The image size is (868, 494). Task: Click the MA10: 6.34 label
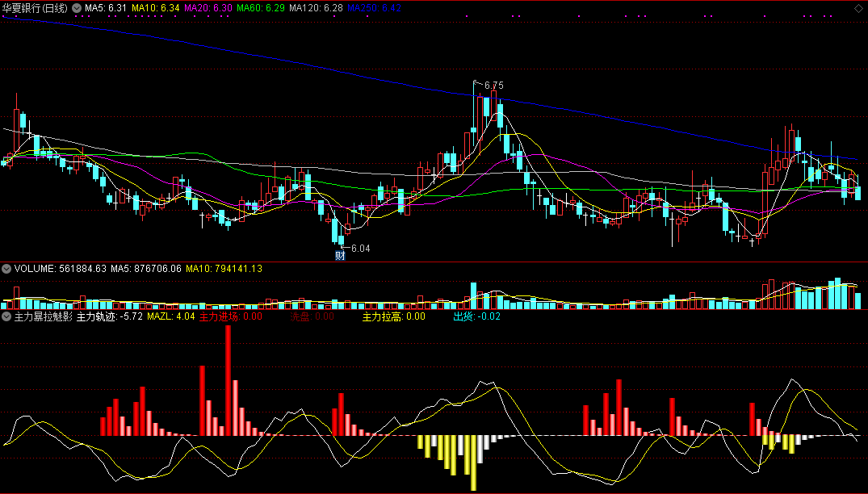tap(156, 8)
